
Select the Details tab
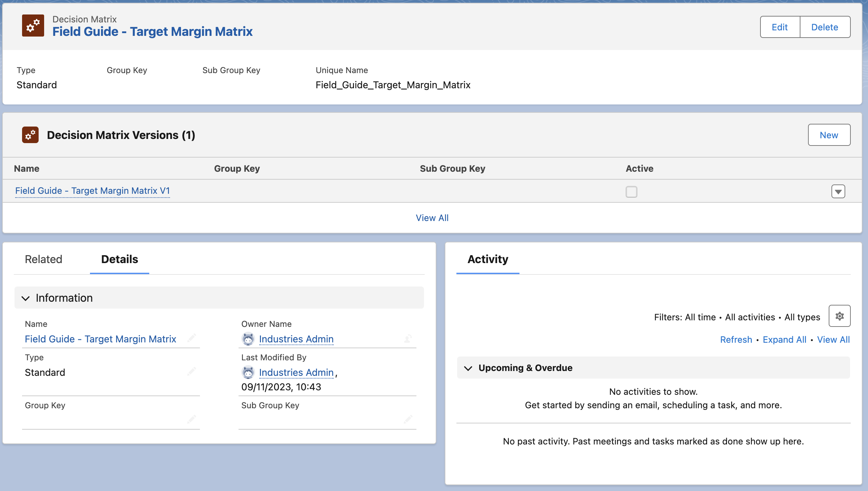(120, 259)
